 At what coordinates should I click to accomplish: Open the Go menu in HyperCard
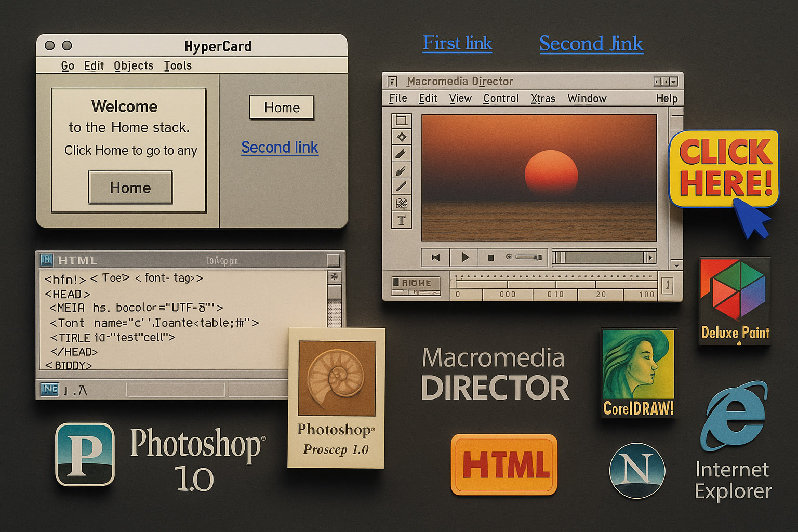pyautogui.click(x=67, y=65)
